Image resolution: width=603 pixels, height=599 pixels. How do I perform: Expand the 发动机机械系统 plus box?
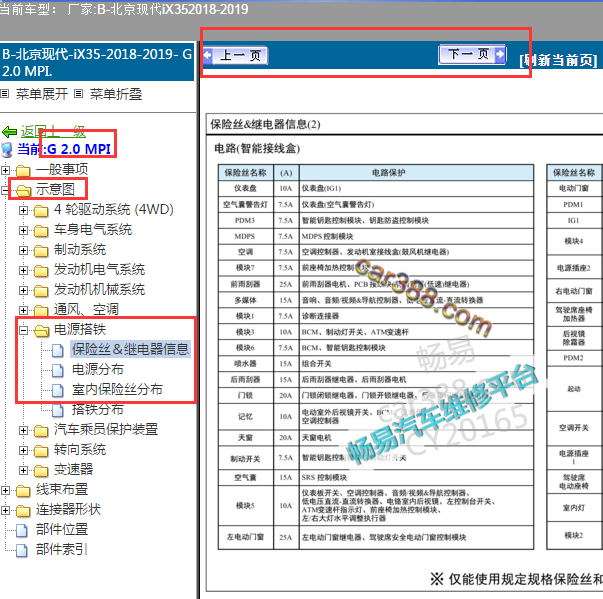click(23, 290)
